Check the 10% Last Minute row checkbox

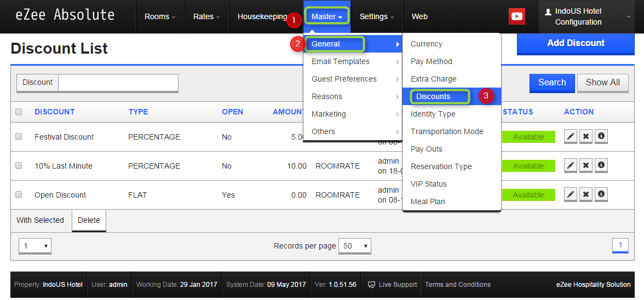pos(19,165)
